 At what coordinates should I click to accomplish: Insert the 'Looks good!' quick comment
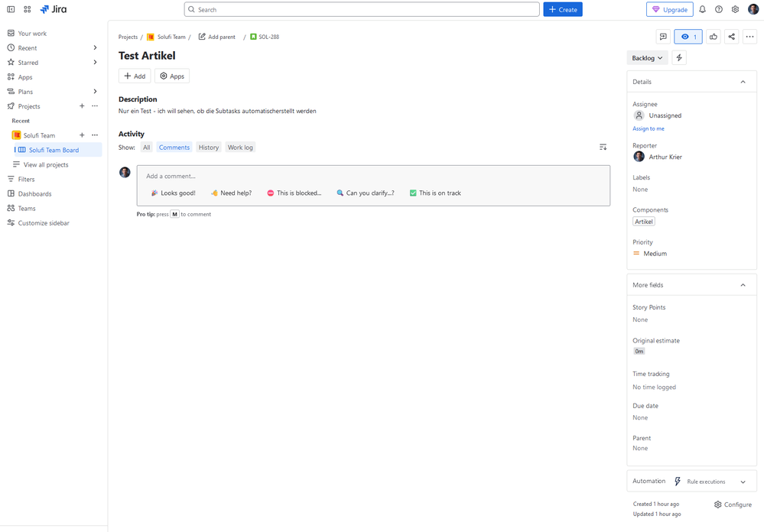(174, 193)
